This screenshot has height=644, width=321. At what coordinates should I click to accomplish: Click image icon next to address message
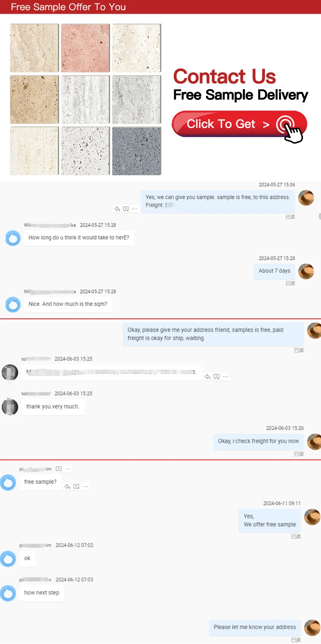217,377
